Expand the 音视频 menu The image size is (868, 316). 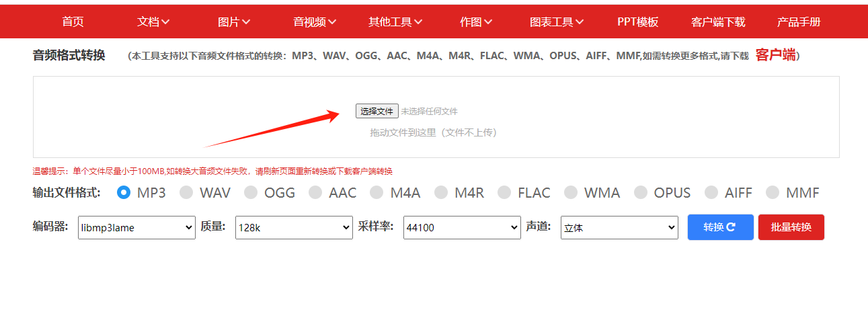315,22
